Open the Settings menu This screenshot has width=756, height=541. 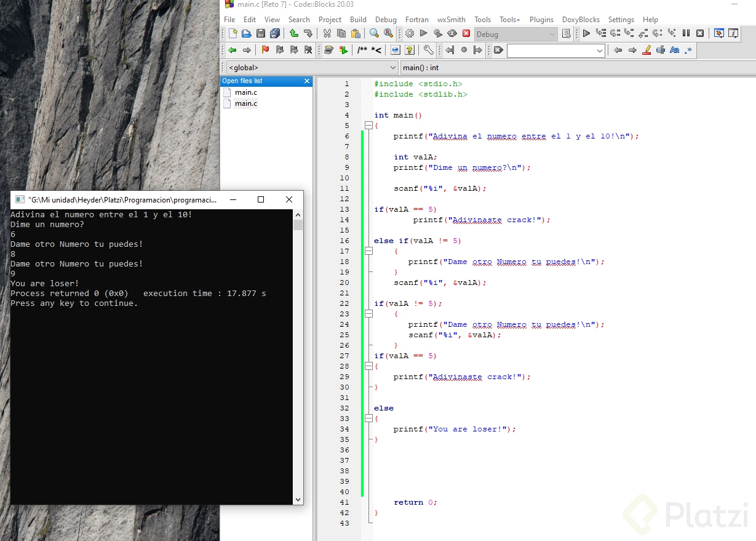621,19
